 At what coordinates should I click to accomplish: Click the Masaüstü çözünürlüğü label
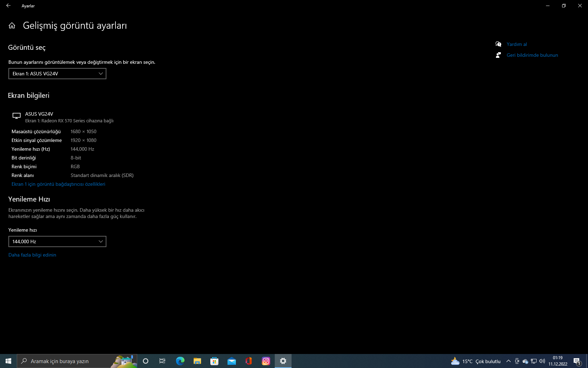click(36, 131)
